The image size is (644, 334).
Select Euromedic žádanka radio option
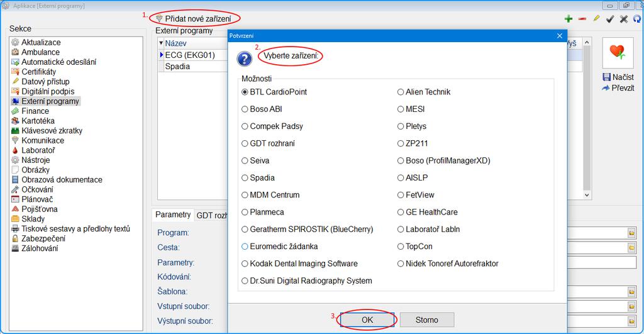click(280, 247)
